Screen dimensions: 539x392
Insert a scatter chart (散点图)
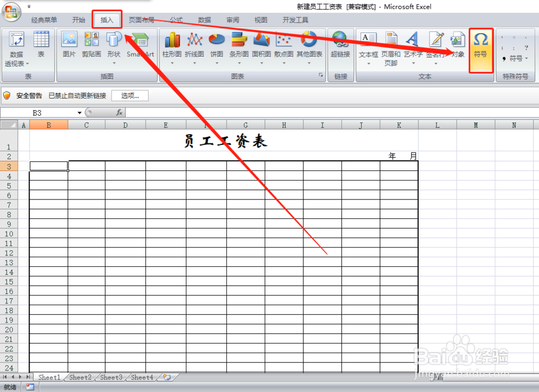(x=284, y=48)
